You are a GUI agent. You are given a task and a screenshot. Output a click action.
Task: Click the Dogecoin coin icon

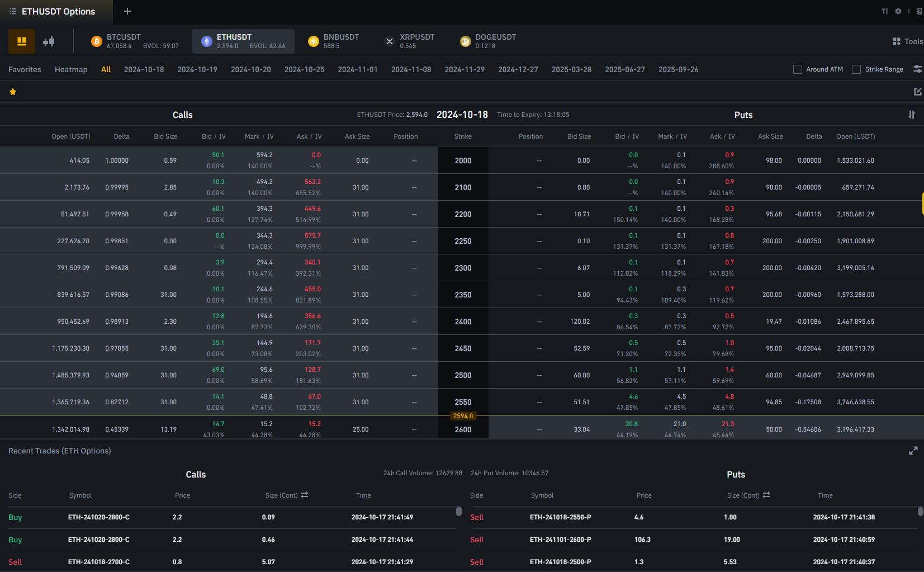pos(465,41)
